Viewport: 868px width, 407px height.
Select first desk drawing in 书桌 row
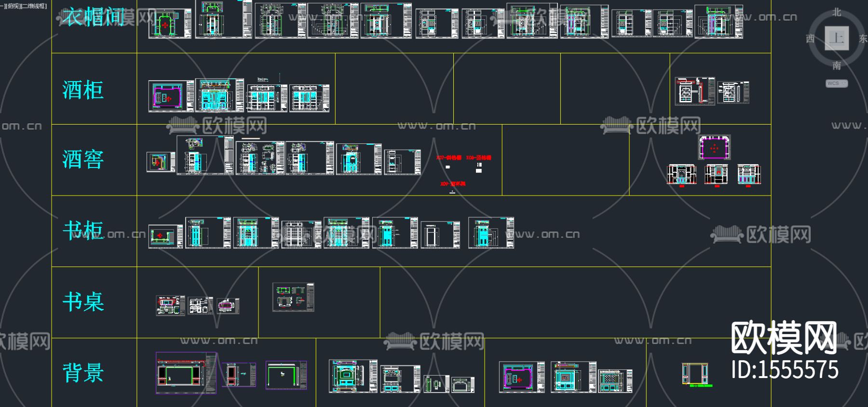171,306
